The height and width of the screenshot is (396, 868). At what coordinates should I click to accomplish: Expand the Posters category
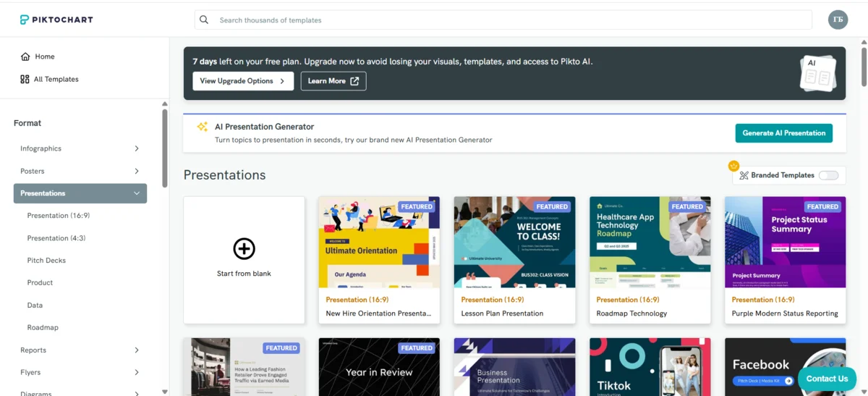coord(137,171)
